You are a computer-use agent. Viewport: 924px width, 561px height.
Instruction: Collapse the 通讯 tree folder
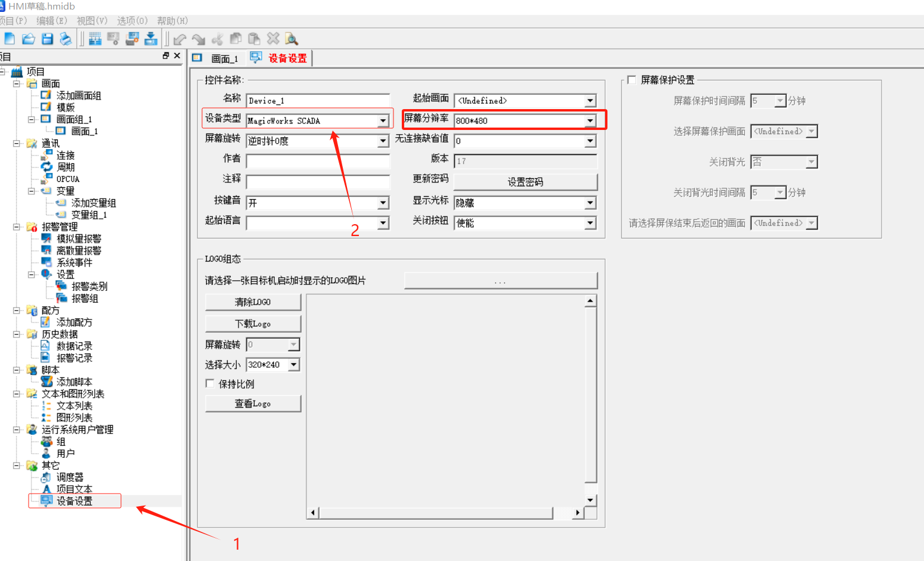pyautogui.click(x=17, y=143)
